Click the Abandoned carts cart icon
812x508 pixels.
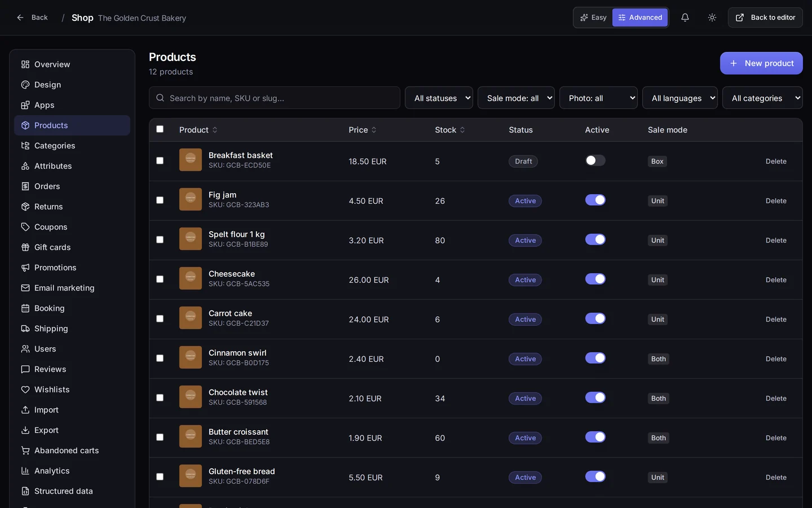(25, 450)
